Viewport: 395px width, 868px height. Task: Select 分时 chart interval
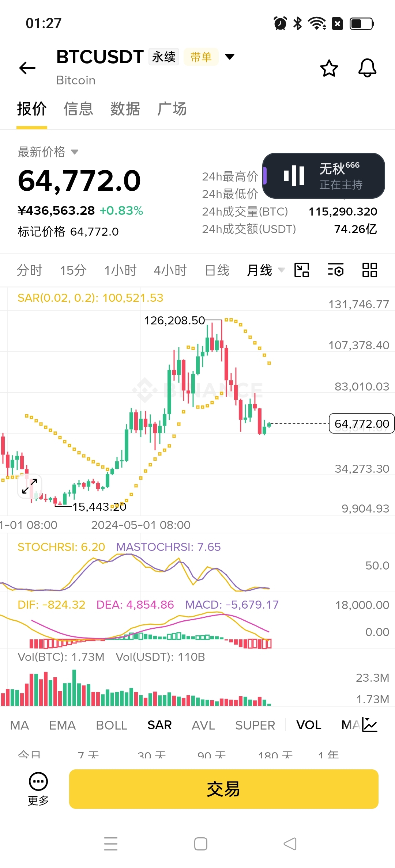click(x=30, y=270)
